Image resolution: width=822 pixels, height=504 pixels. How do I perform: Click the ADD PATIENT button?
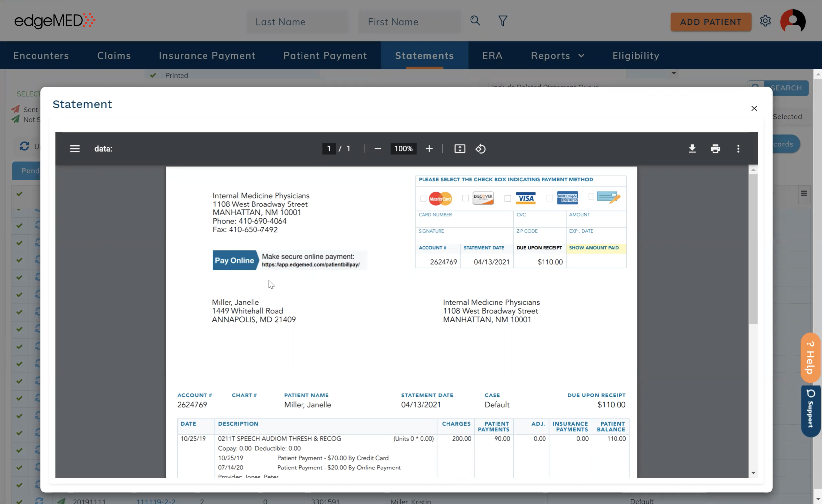(x=711, y=22)
